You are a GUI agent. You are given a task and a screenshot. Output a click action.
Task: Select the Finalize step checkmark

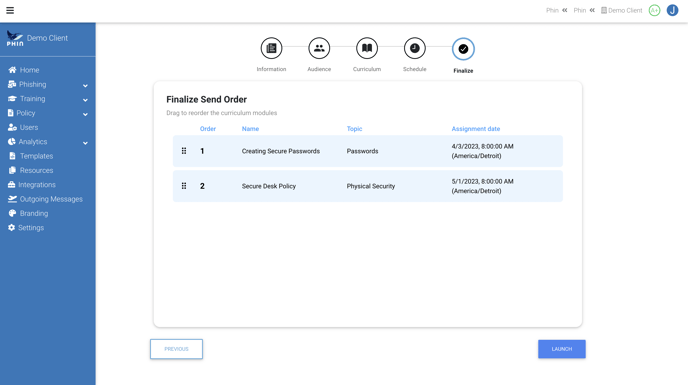(463, 49)
